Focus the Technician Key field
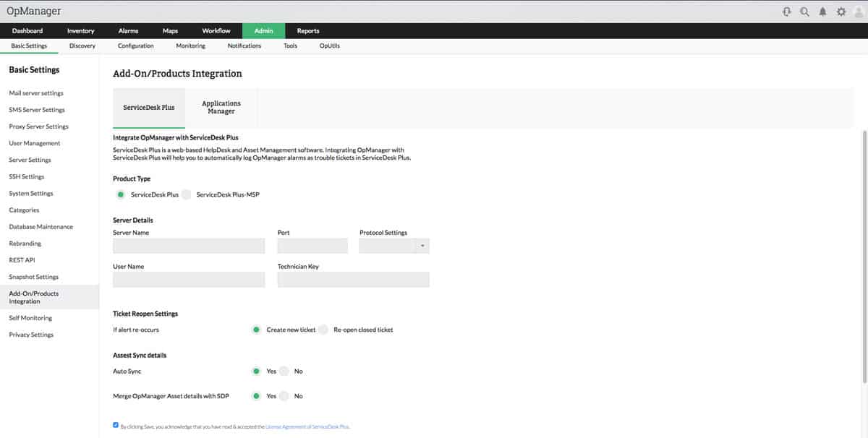The width and height of the screenshot is (868, 438). 354,280
